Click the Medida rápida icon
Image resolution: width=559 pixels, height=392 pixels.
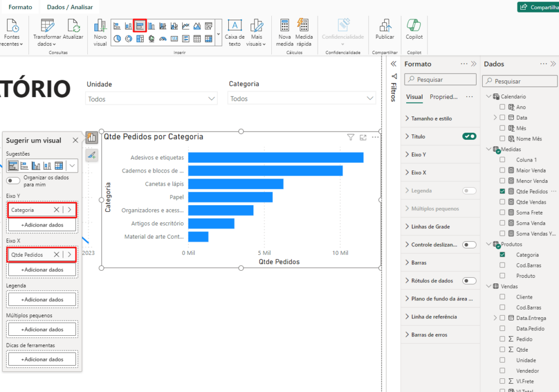pyautogui.click(x=304, y=25)
